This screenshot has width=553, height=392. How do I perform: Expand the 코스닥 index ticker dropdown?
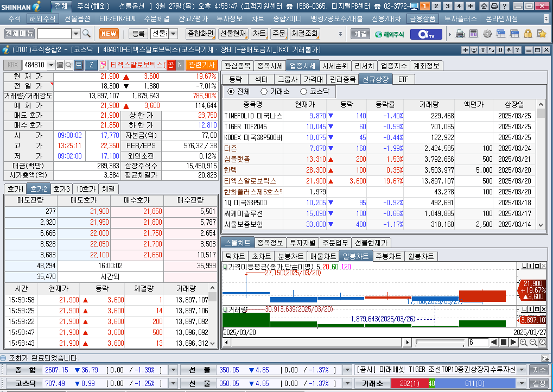[173, 383]
